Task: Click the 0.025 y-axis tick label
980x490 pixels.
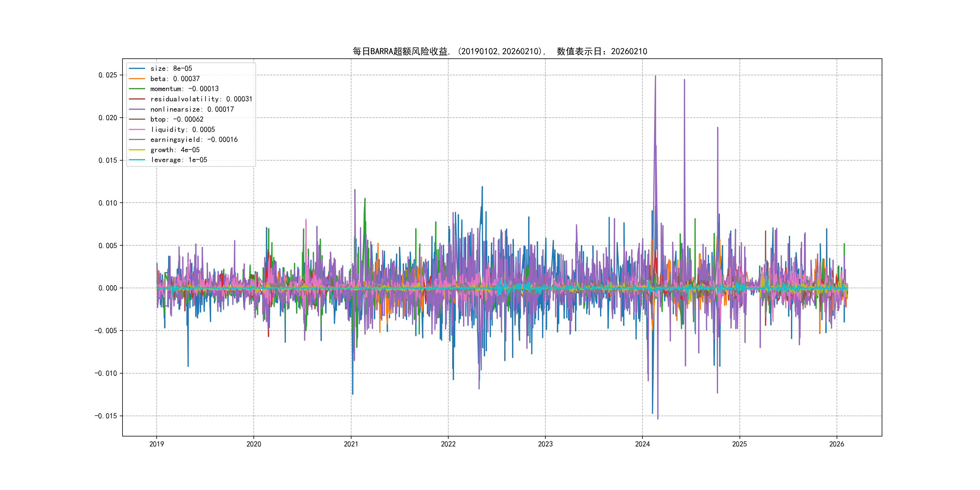Action: (x=108, y=75)
